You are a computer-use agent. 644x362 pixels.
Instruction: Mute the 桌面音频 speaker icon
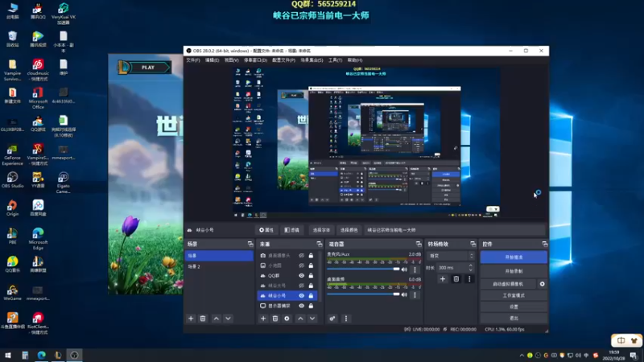click(x=404, y=294)
